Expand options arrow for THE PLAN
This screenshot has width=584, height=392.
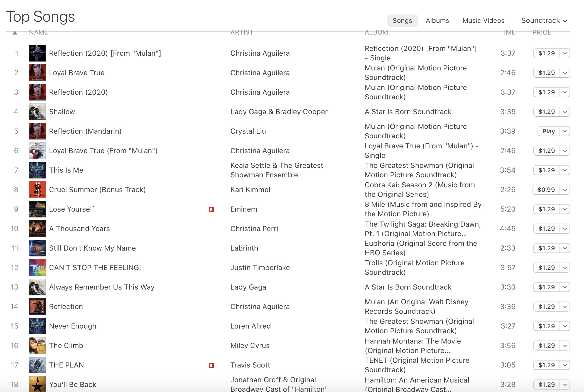(x=565, y=365)
